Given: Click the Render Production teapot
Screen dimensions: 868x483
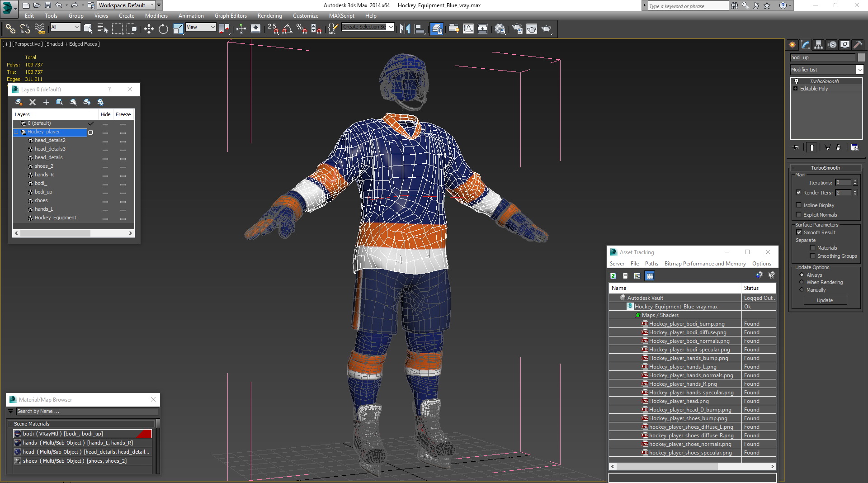Looking at the screenshot, I should click(546, 29).
